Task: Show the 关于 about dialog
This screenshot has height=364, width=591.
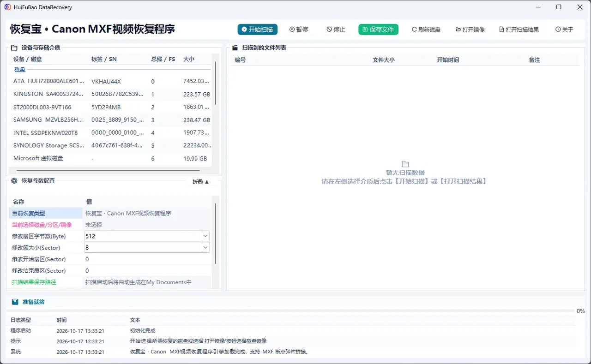Action: tap(564, 30)
